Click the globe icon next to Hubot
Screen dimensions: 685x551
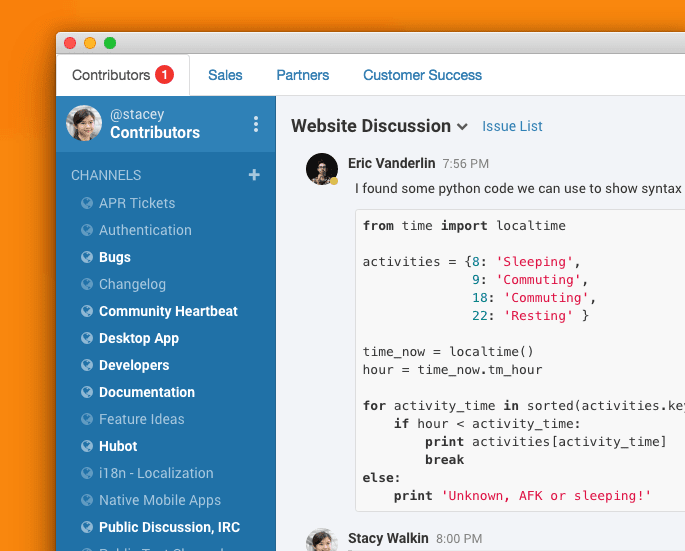click(86, 446)
